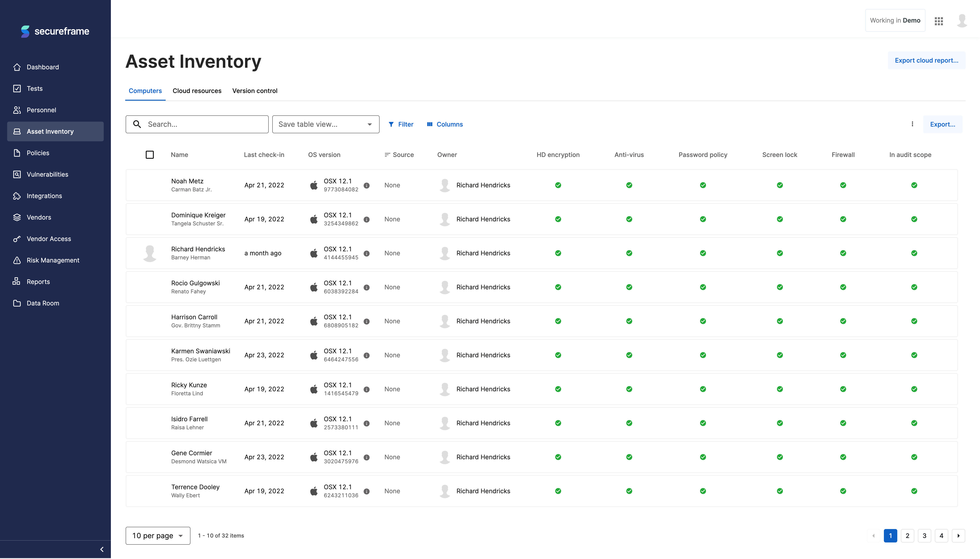
Task: Switch to the Cloud resources tab
Action: click(197, 91)
